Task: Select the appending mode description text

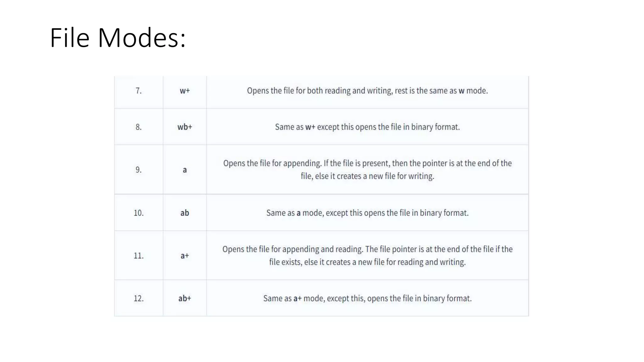Action: pyautogui.click(x=367, y=170)
